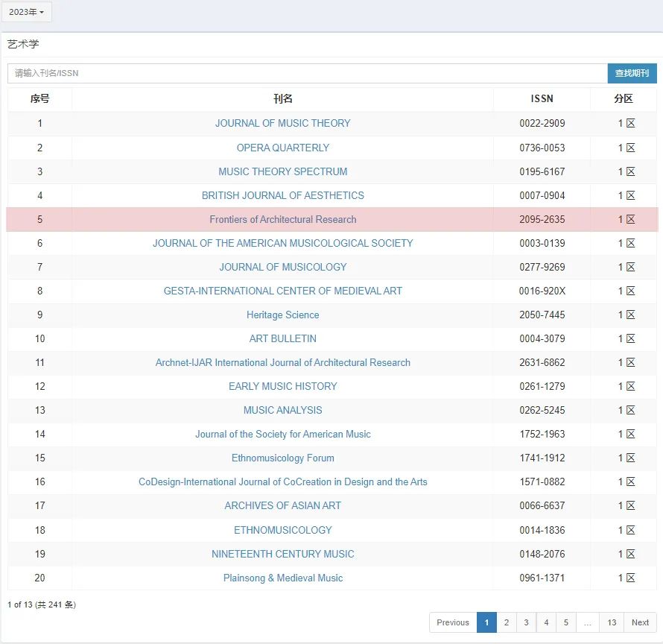Click the Heritage Science journal link
663x644 pixels.
[x=282, y=315]
